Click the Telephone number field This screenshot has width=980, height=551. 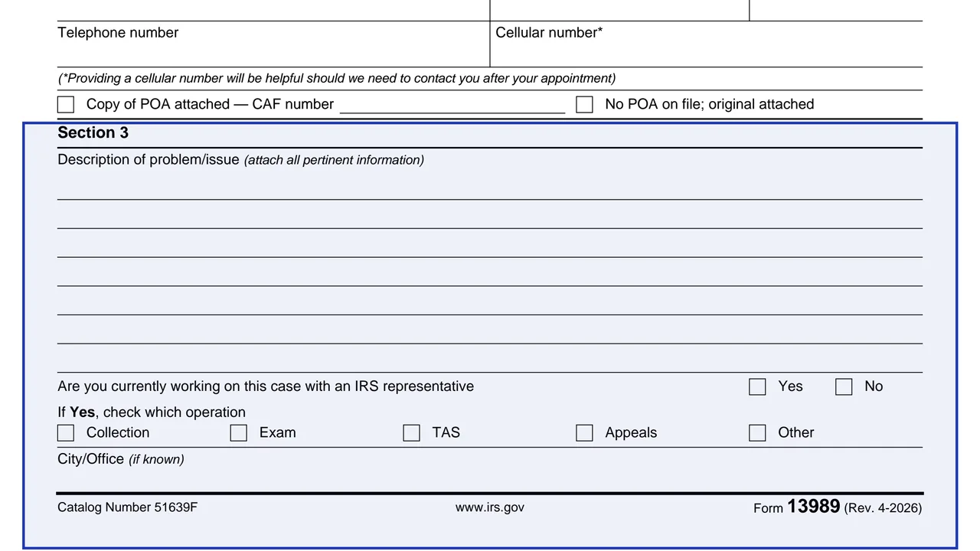tap(273, 44)
